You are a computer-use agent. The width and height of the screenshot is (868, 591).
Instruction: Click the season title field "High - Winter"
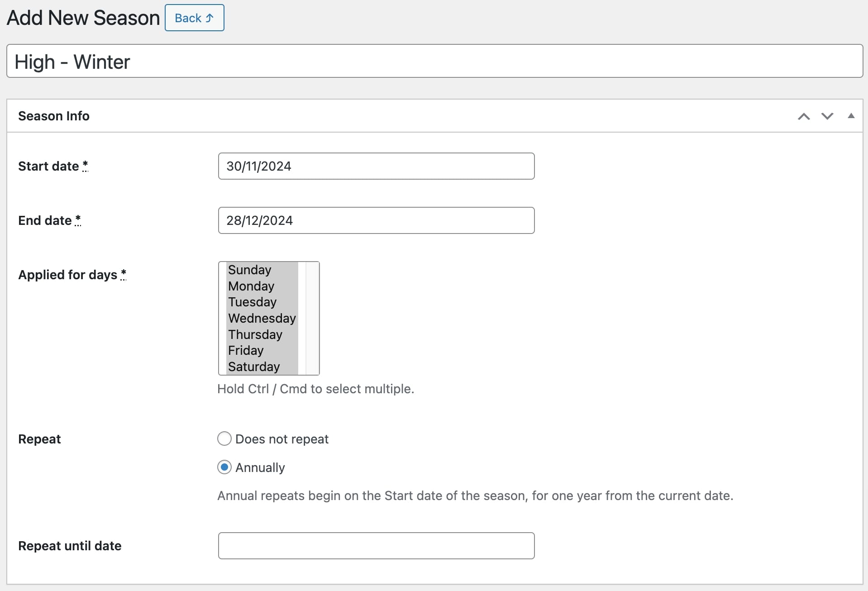pyautogui.click(x=434, y=61)
